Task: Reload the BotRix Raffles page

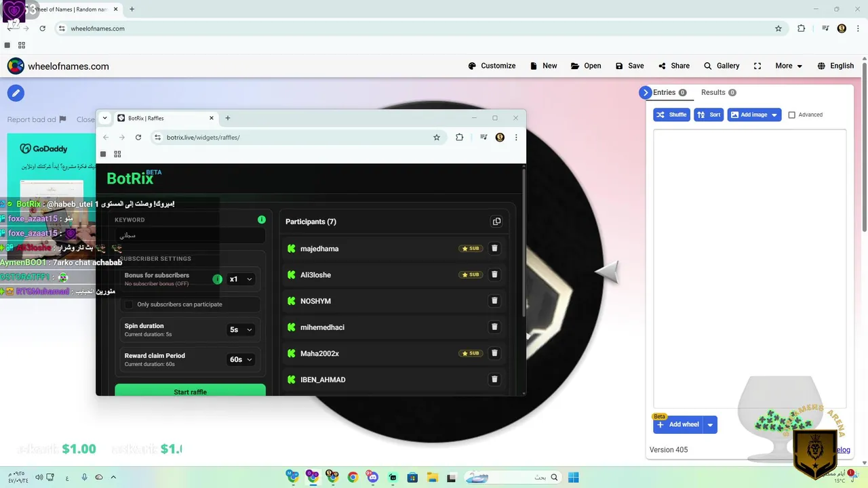Action: (x=138, y=137)
